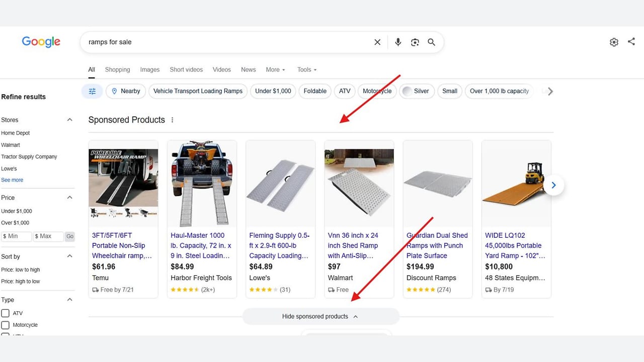This screenshot has height=362, width=644.
Task: Sort by Price: high to low
Action: click(21, 282)
